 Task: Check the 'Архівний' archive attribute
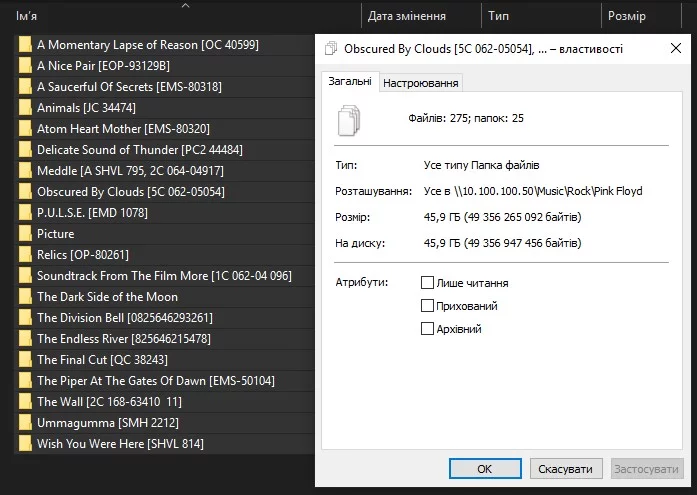pos(427,329)
